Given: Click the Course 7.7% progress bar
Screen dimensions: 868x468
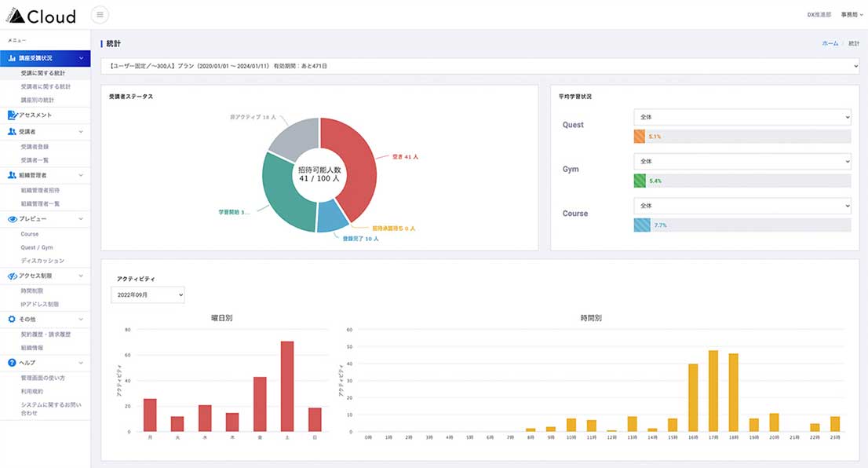Looking at the screenshot, I should pos(742,225).
